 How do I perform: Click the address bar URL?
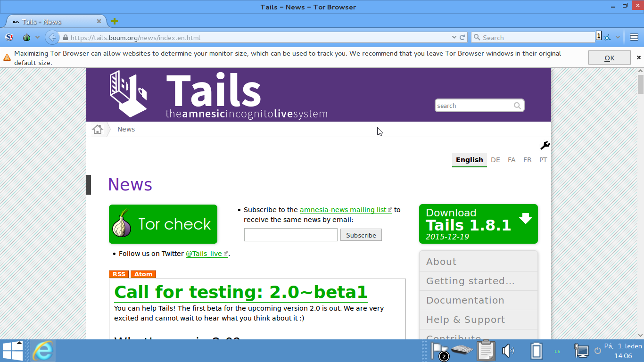click(135, 38)
